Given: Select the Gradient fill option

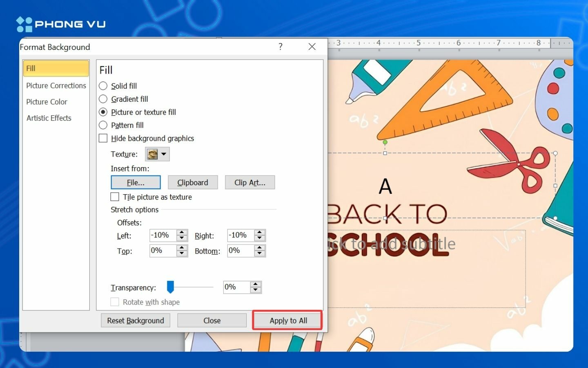Looking at the screenshot, I should [x=124, y=99].
